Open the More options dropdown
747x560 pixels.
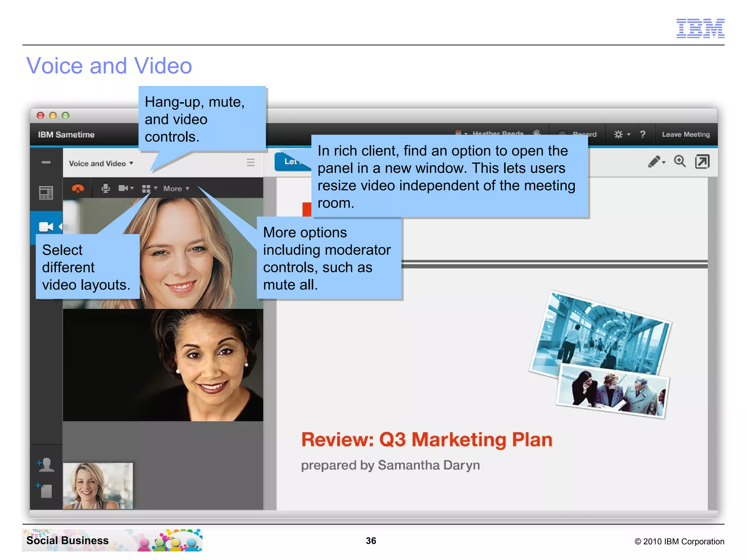point(176,188)
